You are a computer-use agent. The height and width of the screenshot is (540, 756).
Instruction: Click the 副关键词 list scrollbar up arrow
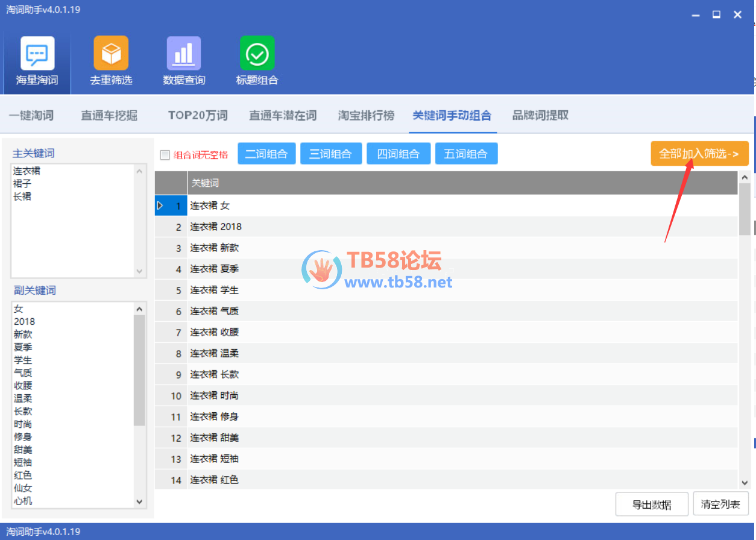[x=139, y=309]
